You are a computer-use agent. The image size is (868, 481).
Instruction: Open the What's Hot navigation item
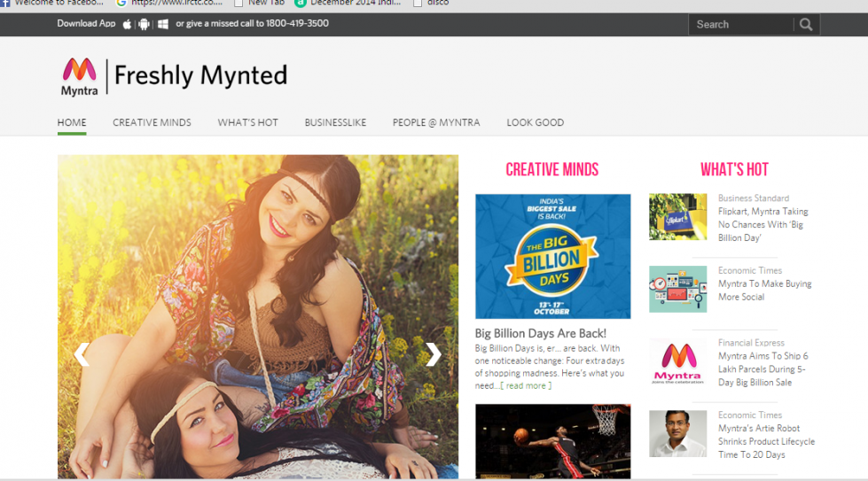point(247,122)
